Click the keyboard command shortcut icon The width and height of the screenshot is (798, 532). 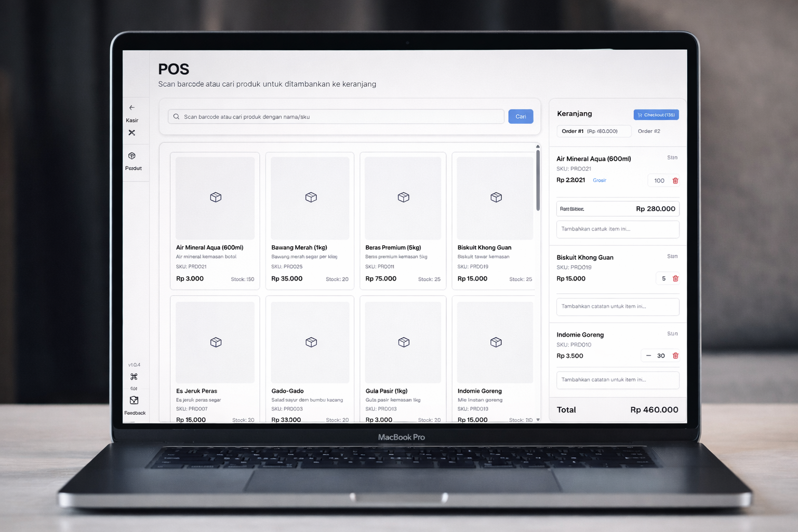click(134, 377)
